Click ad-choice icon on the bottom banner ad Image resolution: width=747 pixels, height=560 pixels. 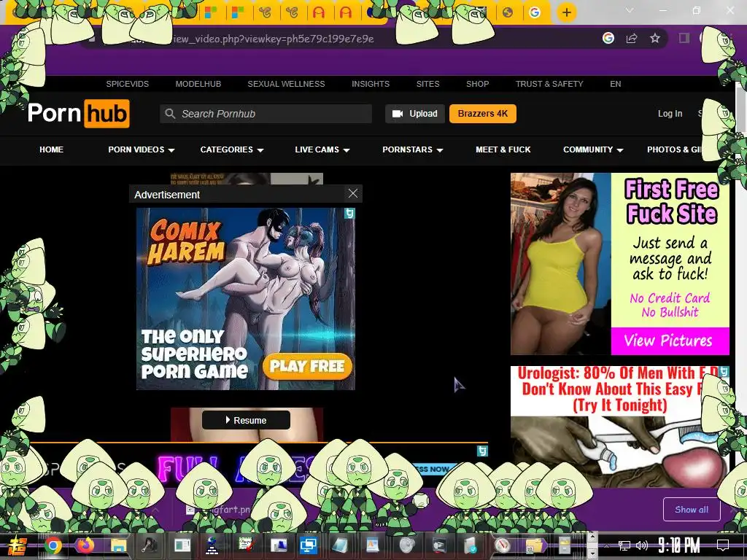(x=482, y=451)
